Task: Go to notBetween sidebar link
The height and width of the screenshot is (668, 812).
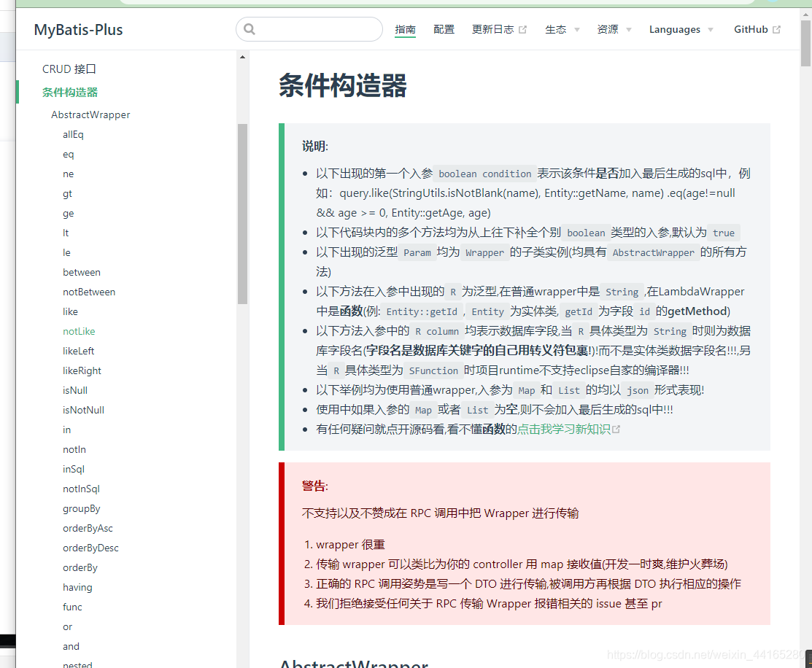Action: (89, 292)
